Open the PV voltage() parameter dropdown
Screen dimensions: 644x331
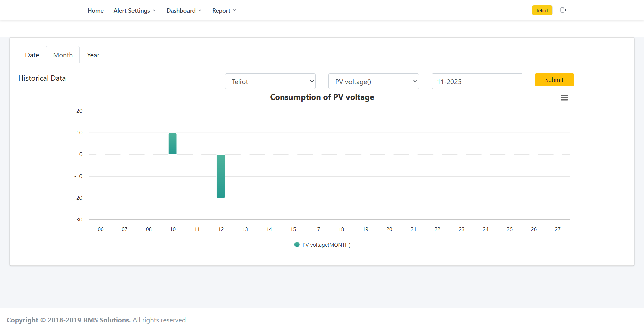[x=373, y=81]
